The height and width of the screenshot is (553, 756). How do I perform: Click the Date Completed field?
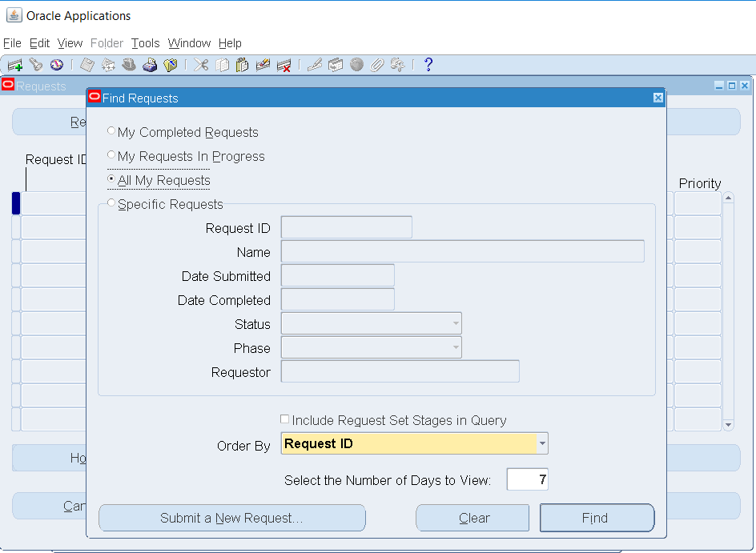tap(338, 299)
